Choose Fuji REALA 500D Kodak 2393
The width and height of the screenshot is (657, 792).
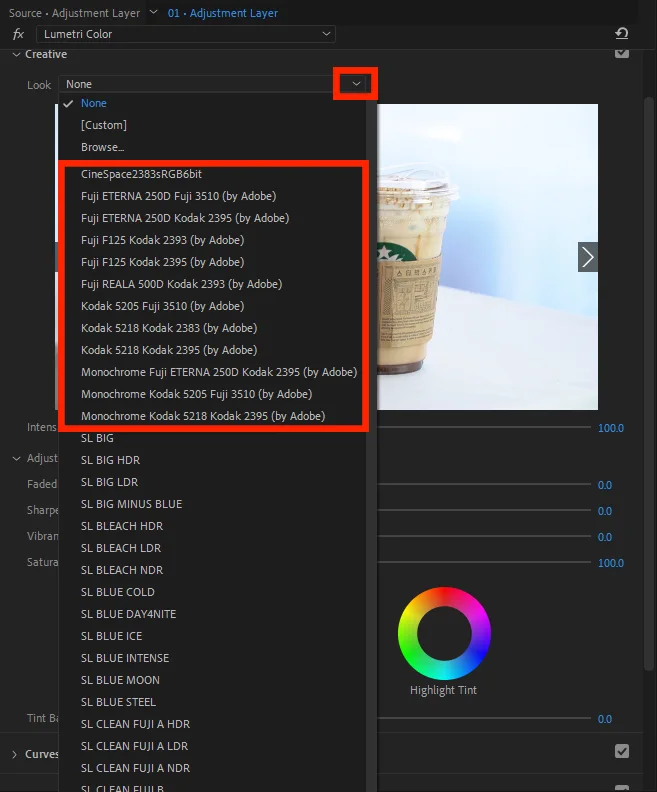point(212,284)
